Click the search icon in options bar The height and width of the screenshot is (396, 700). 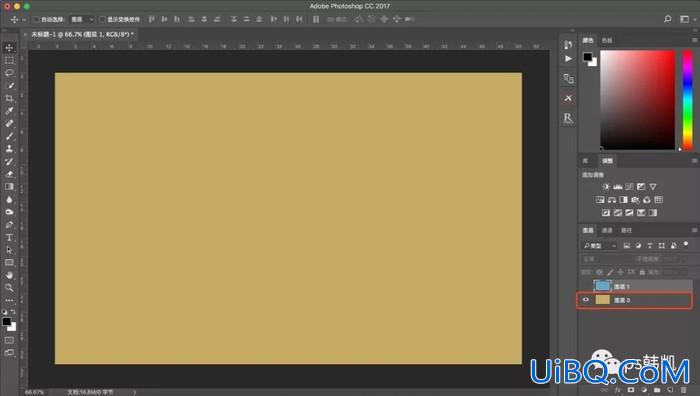tap(667, 19)
